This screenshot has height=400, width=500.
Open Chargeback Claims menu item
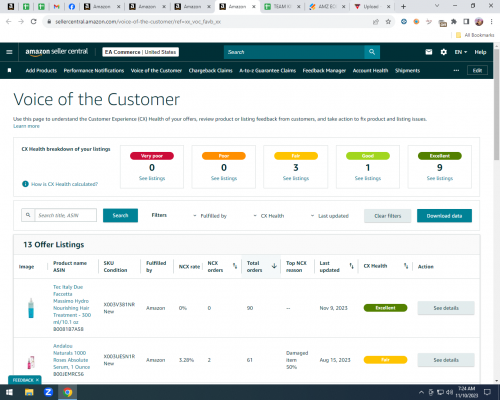point(211,70)
